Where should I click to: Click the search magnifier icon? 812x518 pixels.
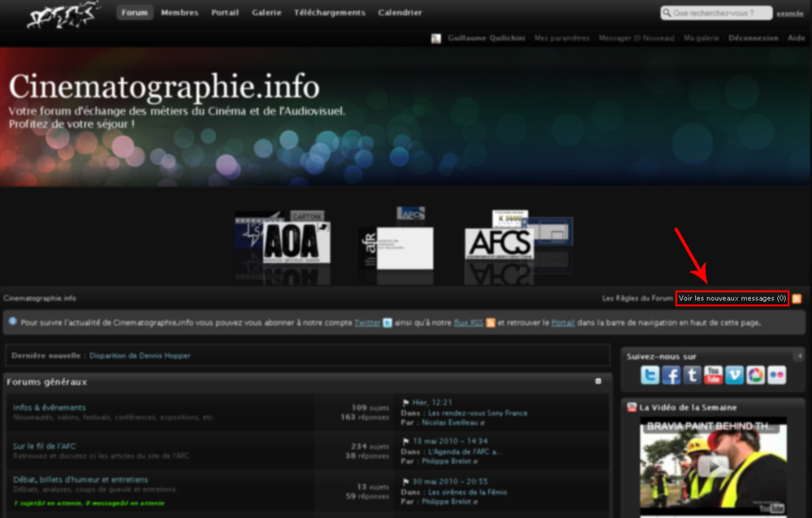click(x=667, y=13)
